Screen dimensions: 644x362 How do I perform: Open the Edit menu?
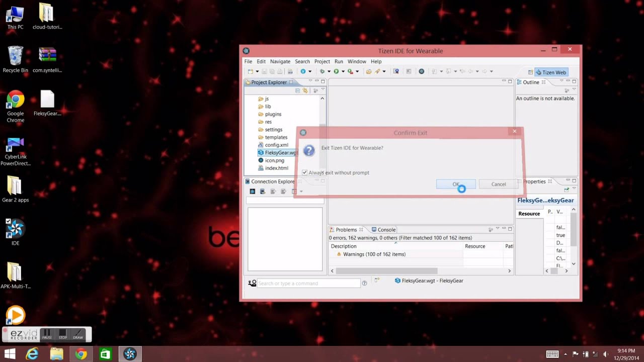tap(261, 61)
